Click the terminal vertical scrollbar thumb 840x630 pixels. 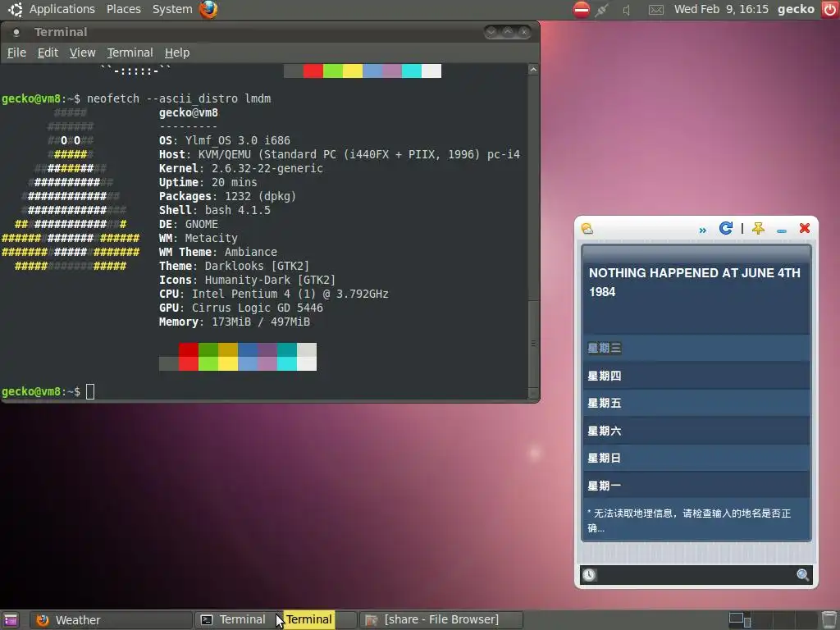(533, 344)
